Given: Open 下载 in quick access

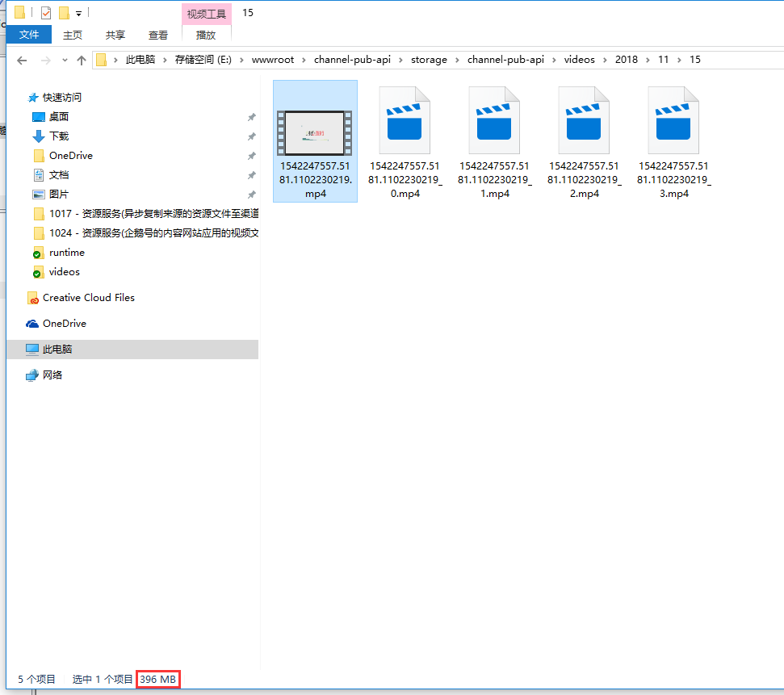Looking at the screenshot, I should (58, 136).
